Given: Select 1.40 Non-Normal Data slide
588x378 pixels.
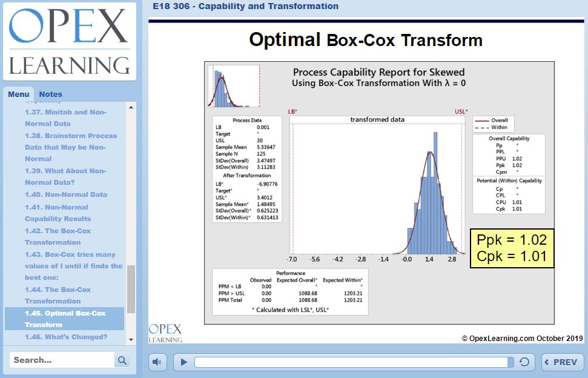Looking at the screenshot, I should click(66, 194).
